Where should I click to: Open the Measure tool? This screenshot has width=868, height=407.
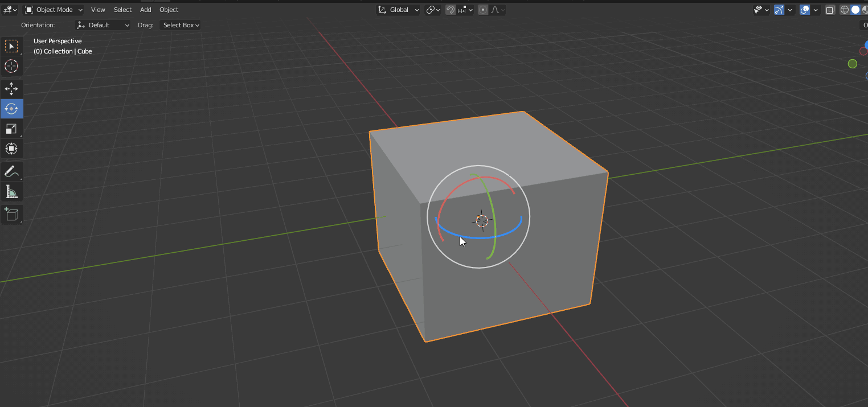coord(11,191)
